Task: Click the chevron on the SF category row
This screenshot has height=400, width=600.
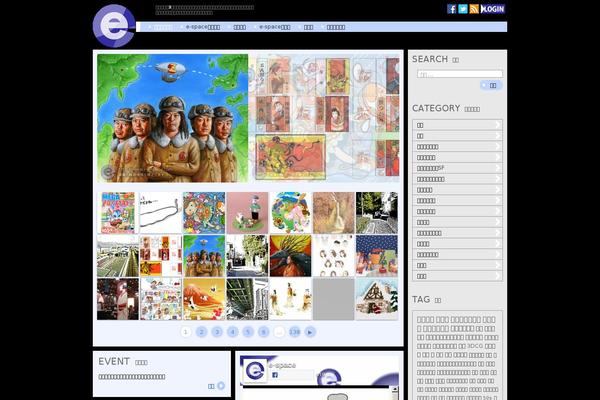Action: (497, 168)
